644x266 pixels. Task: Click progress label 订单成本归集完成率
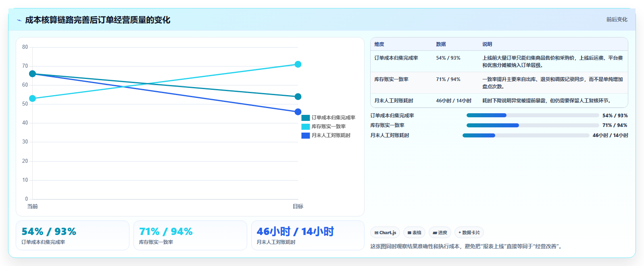tap(392, 116)
